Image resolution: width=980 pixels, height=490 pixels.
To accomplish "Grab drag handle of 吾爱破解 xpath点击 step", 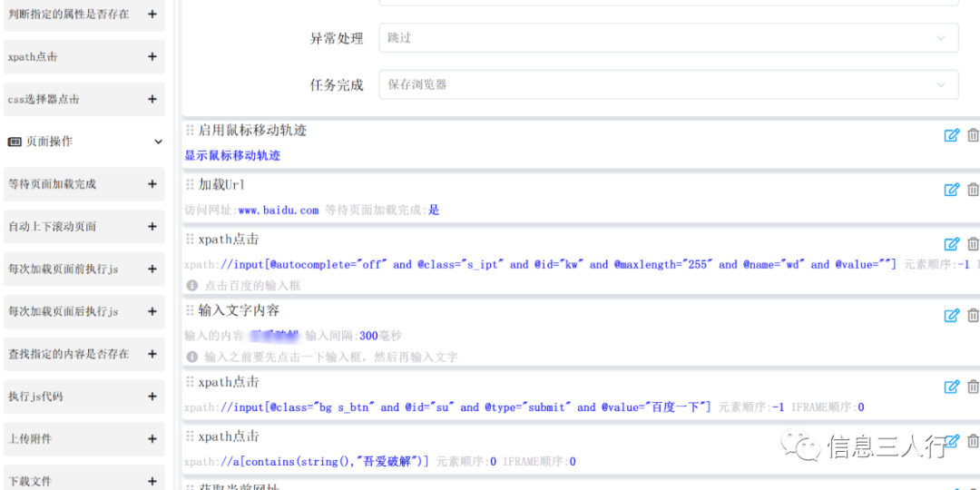I will pyautogui.click(x=190, y=436).
